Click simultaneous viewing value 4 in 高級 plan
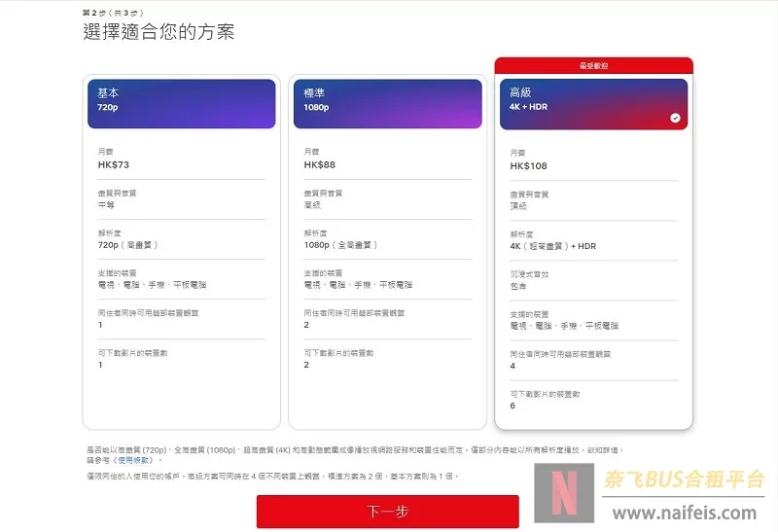Image resolution: width=778 pixels, height=532 pixels. (x=513, y=367)
